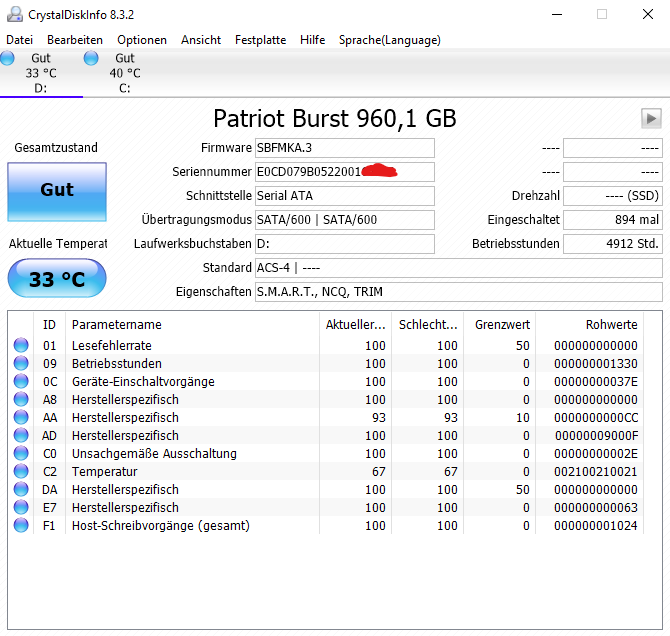The height and width of the screenshot is (636, 670).
Task: Select Host-Schreibvorgänge (gesamt) parameter name
Action: tap(161, 525)
